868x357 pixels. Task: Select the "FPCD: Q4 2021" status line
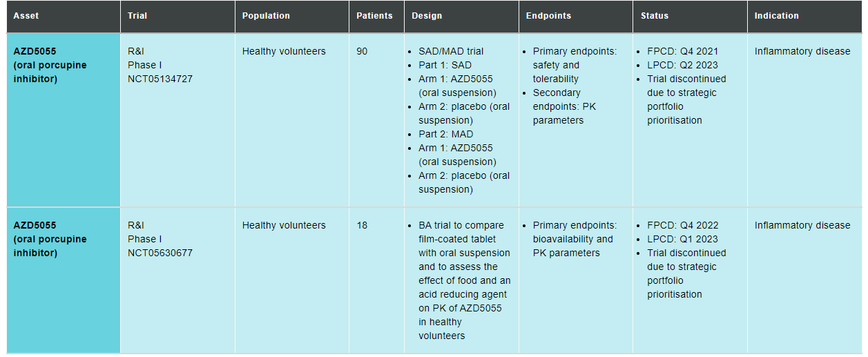(x=682, y=51)
